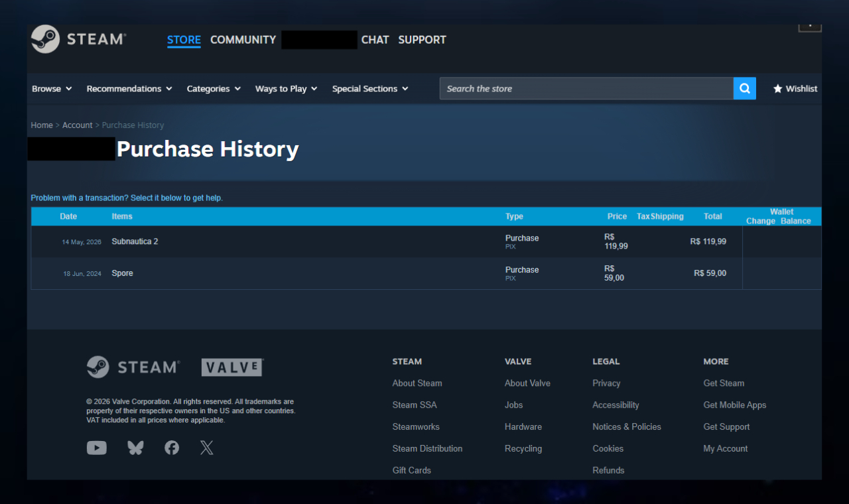Viewport: 849px width, 504px height.
Task: Open the Privacy footer link
Action: (606, 383)
